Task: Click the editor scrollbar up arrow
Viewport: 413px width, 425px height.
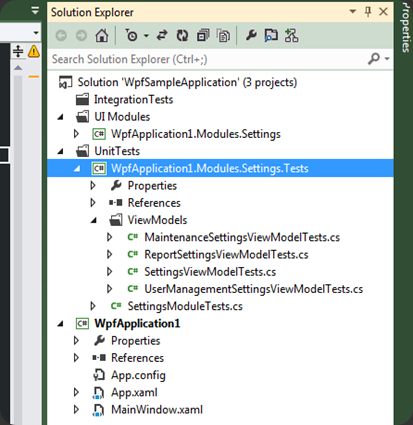Action: click(18, 68)
